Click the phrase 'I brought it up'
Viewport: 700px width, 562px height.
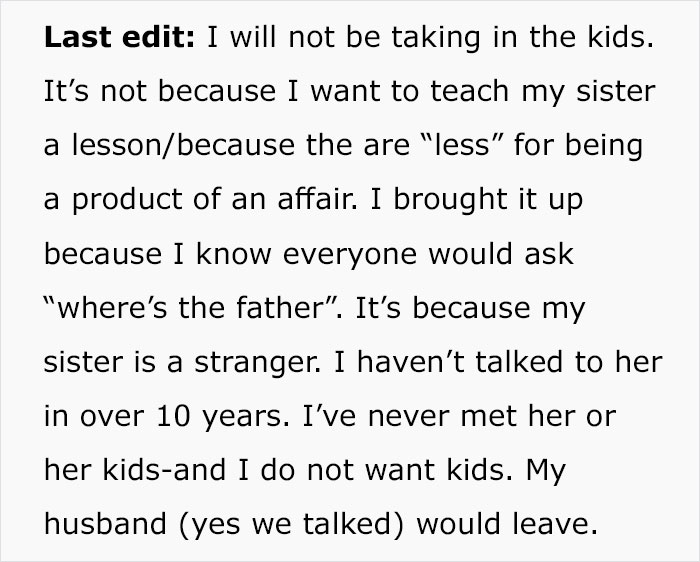pos(477,200)
